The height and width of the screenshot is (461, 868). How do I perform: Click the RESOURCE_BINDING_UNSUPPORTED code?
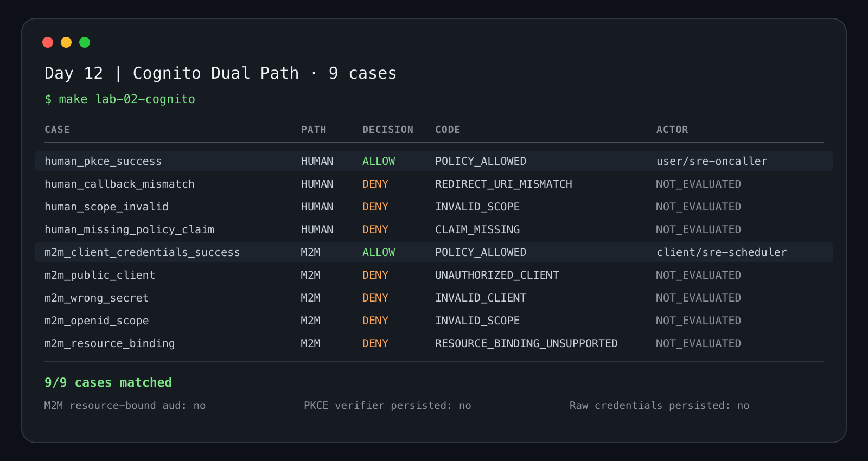pyautogui.click(x=526, y=343)
